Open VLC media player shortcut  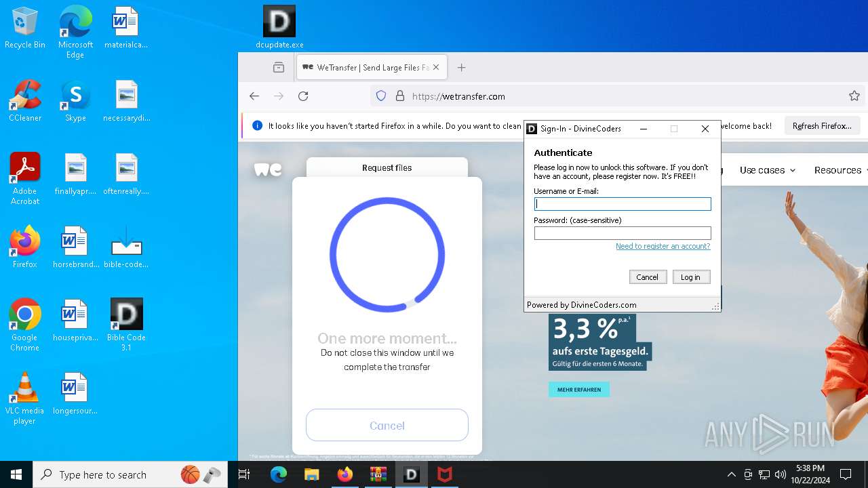click(25, 399)
